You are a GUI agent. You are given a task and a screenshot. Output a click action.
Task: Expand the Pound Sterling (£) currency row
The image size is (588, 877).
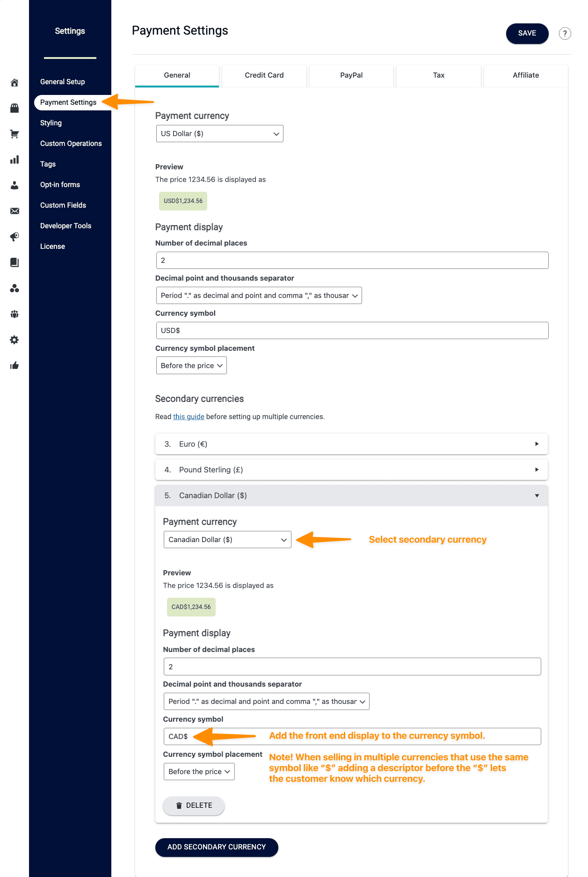(351, 470)
